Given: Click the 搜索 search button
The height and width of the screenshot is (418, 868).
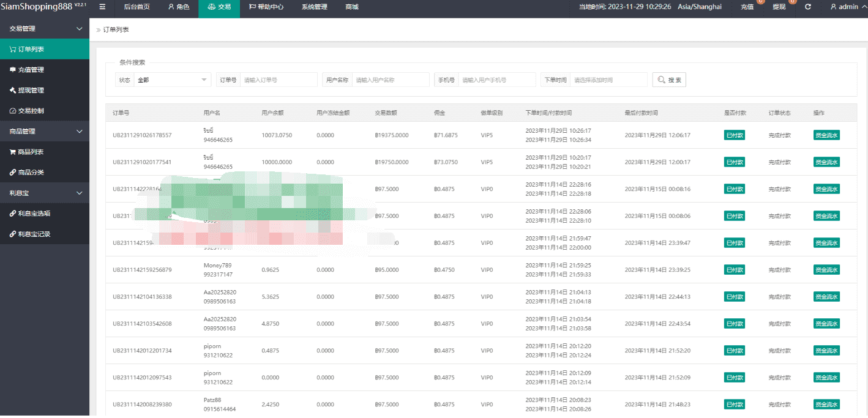Looking at the screenshot, I should 669,80.
